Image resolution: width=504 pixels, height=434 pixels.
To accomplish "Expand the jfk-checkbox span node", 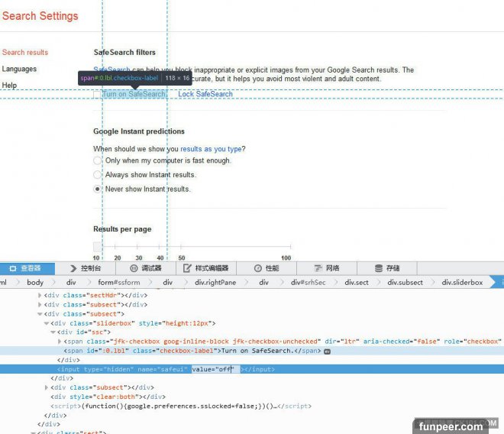I will coord(60,342).
